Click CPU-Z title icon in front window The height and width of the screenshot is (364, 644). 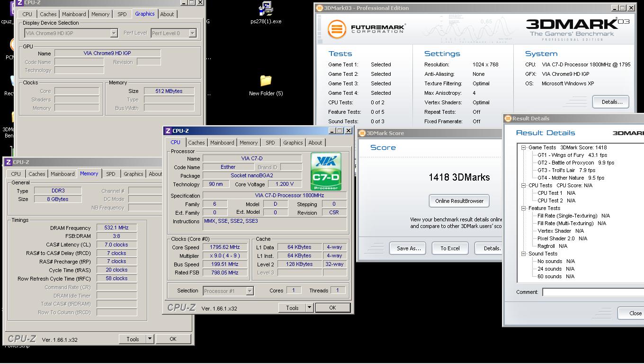168,131
